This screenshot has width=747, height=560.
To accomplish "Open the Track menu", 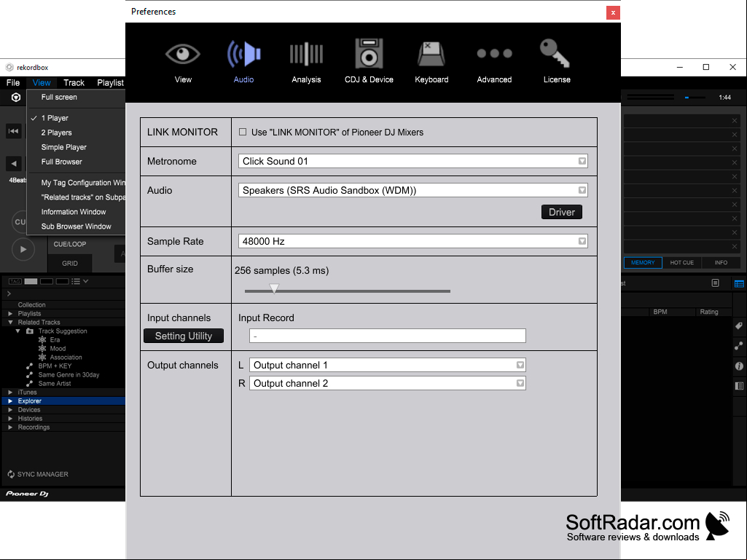I will click(x=74, y=83).
